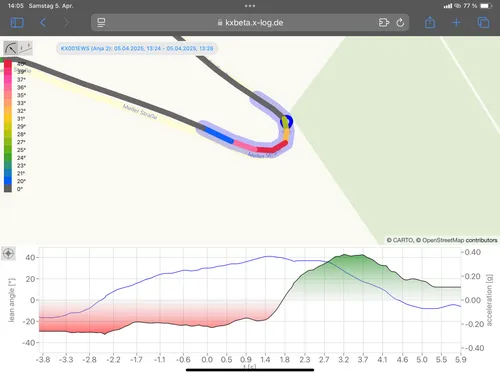500x375 pixels.
Task: Tap the kxbeta.x-log.de address field
Action: click(250, 23)
